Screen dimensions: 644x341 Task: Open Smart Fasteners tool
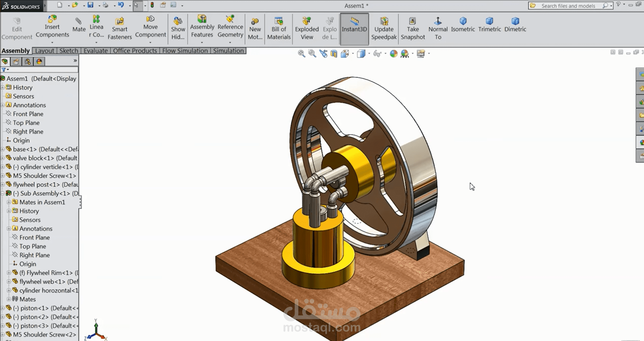click(x=120, y=28)
